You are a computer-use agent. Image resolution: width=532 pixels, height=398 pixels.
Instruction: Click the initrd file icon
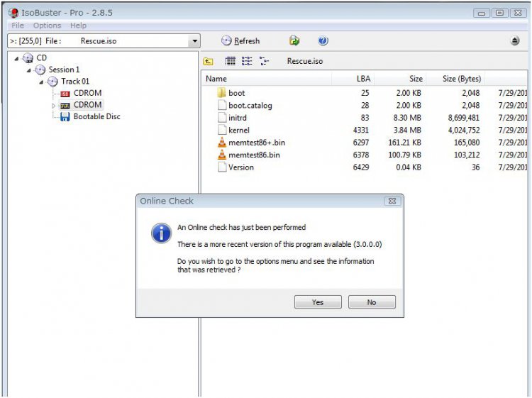tap(222, 118)
